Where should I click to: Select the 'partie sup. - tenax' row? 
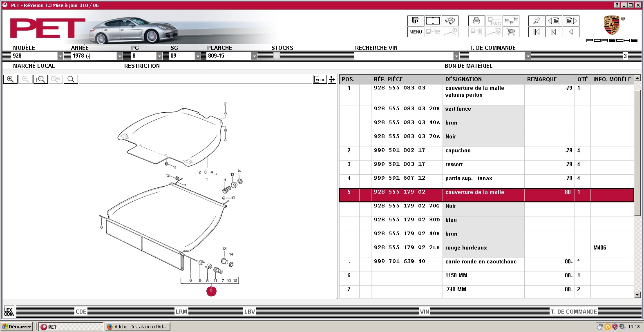[486, 181]
